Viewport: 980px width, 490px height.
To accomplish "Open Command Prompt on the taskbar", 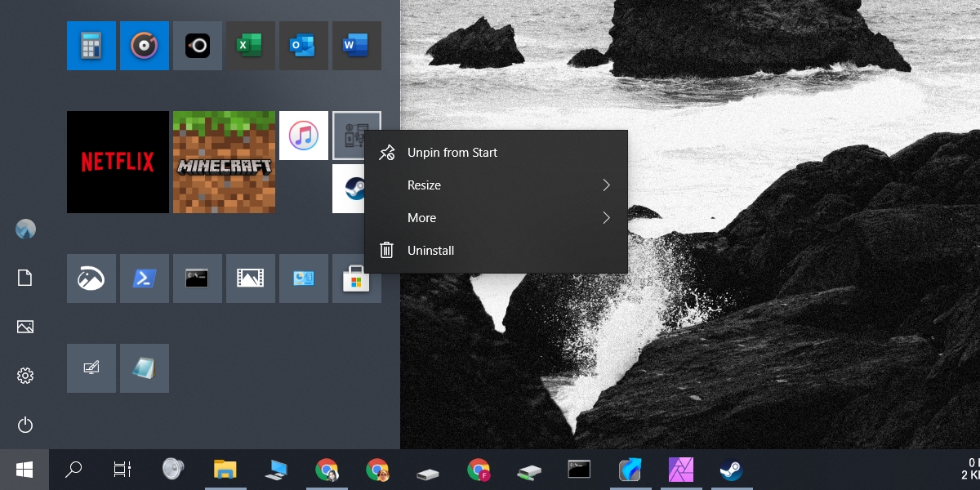I will [x=579, y=470].
